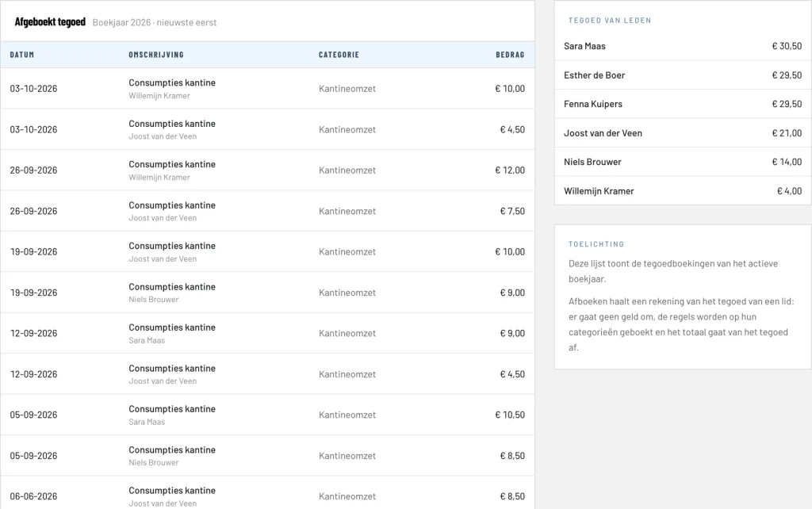Click the € 30,50 balance of Sara Maas

[x=787, y=46]
